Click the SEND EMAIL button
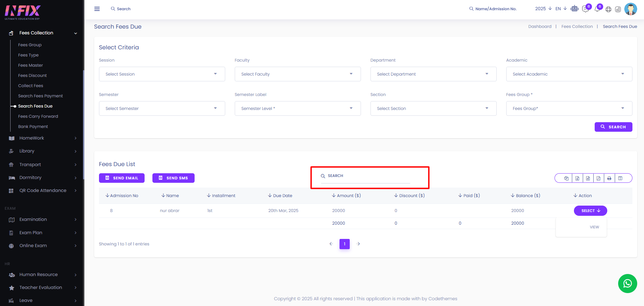Viewport: 644px width, 306px height. click(x=122, y=178)
